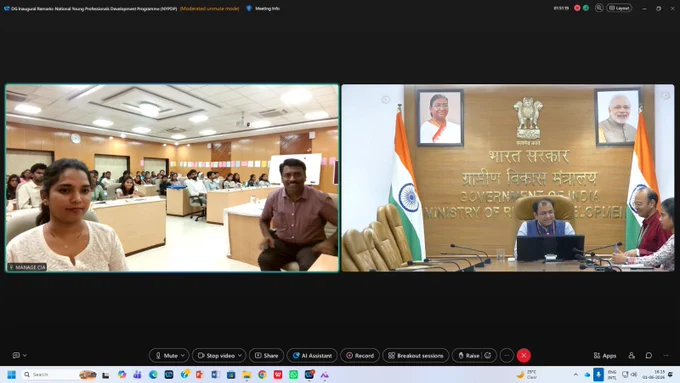Click the OneDrive cloud tray icon
Screen dimensions: 680x383
click(x=587, y=374)
